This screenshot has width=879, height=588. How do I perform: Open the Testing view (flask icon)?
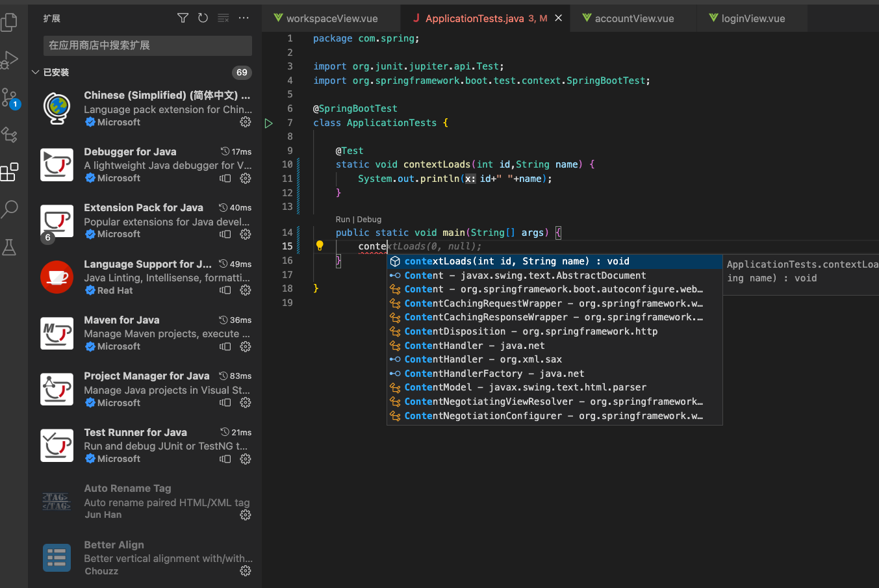coord(9,247)
